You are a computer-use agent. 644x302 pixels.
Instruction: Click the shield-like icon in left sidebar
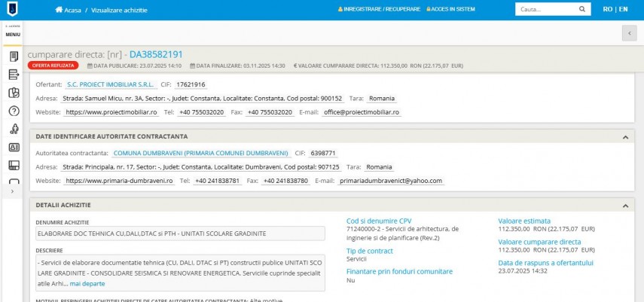14,93
